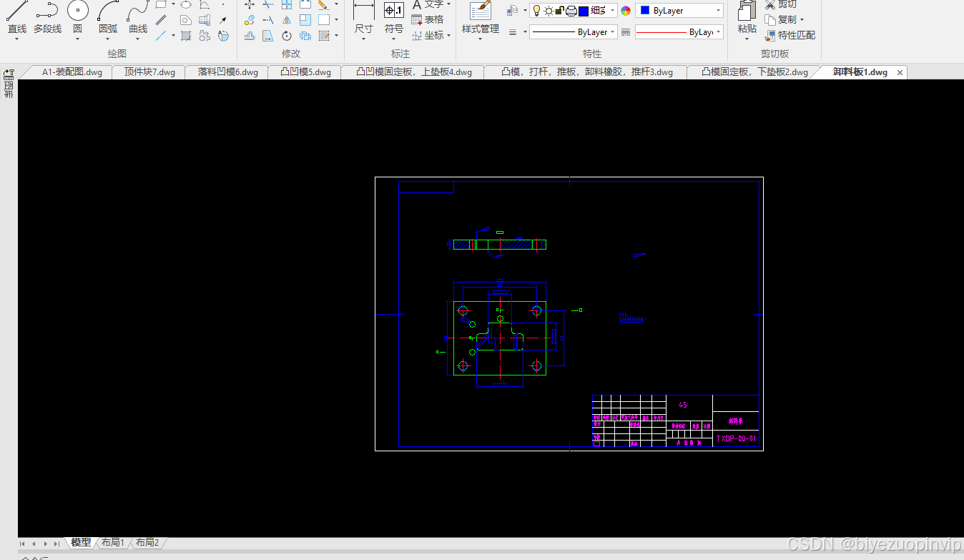Image resolution: width=964 pixels, height=560 pixels.
Task: Jump to first layout tab arrow
Action: pyautogui.click(x=23, y=544)
